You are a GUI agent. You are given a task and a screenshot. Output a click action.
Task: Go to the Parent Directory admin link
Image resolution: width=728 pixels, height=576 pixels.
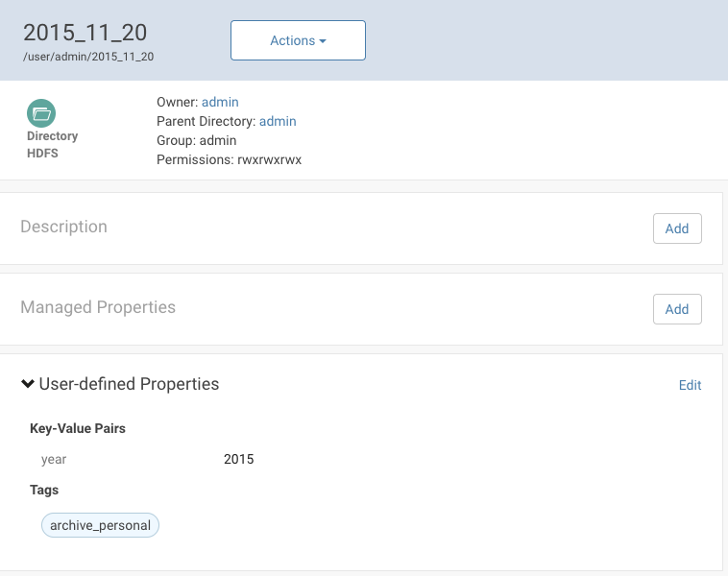click(x=278, y=121)
